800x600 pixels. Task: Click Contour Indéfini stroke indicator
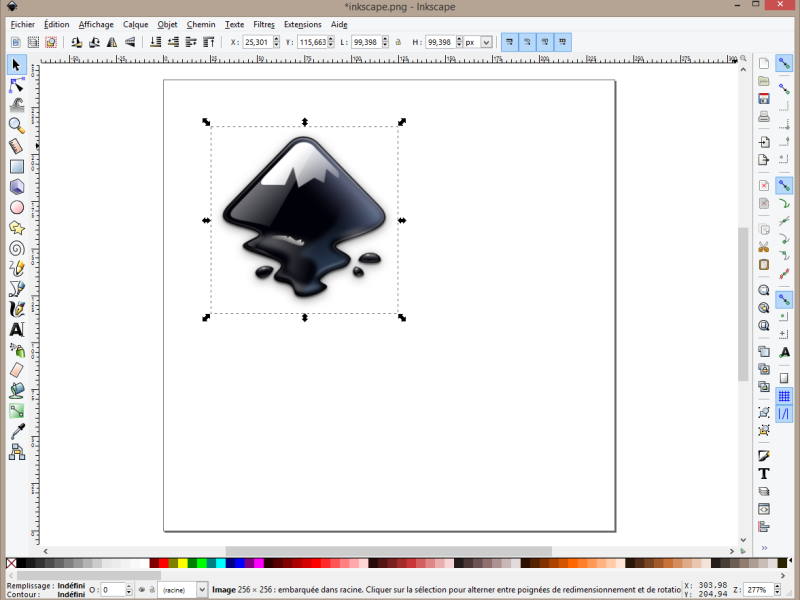[71, 594]
